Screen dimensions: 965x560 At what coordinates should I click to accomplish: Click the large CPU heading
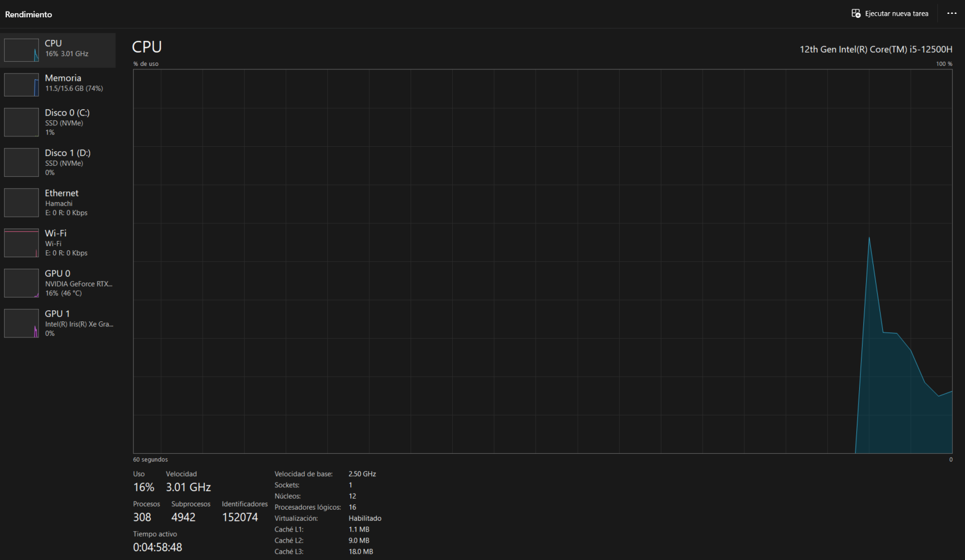click(x=147, y=47)
